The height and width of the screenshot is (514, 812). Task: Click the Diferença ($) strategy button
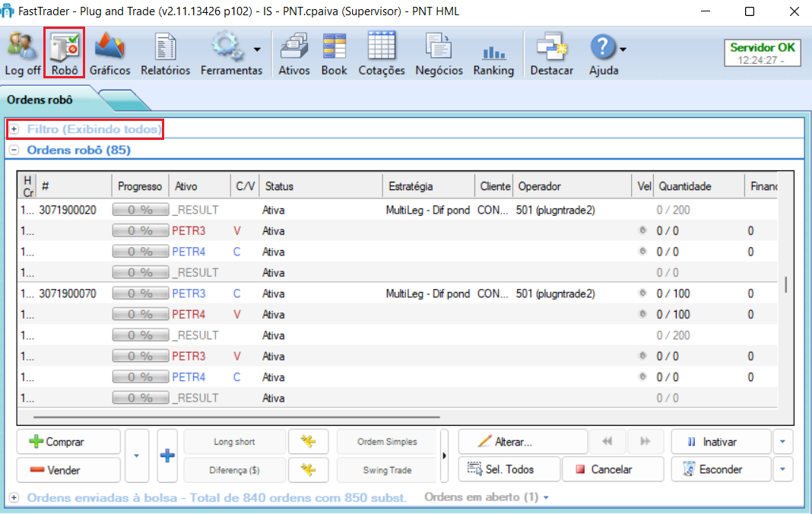point(234,470)
